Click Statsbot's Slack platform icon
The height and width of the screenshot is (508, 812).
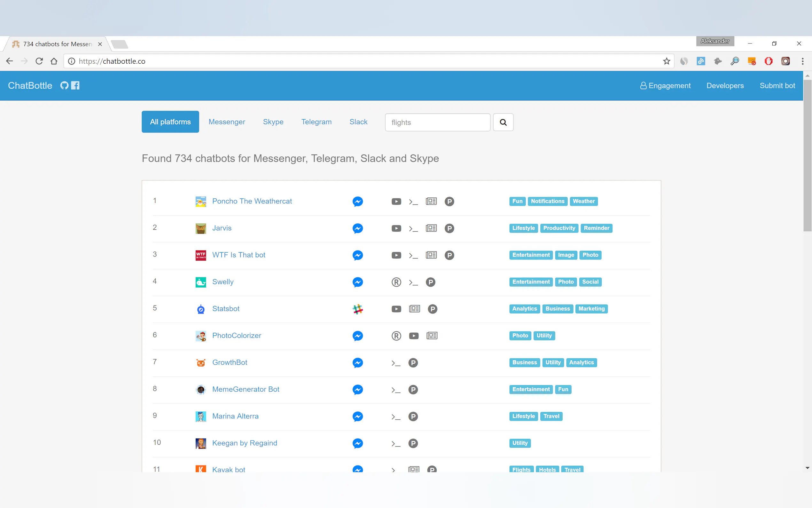click(357, 309)
